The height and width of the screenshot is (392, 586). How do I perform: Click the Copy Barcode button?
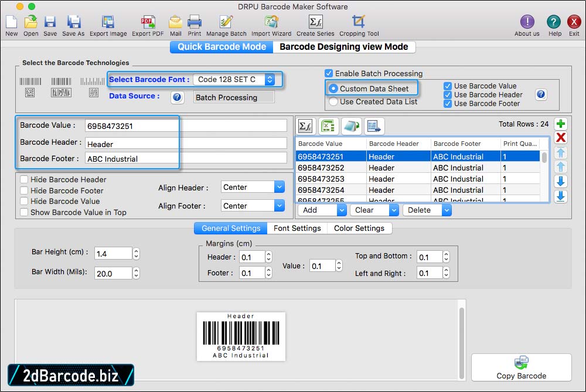pyautogui.click(x=521, y=368)
